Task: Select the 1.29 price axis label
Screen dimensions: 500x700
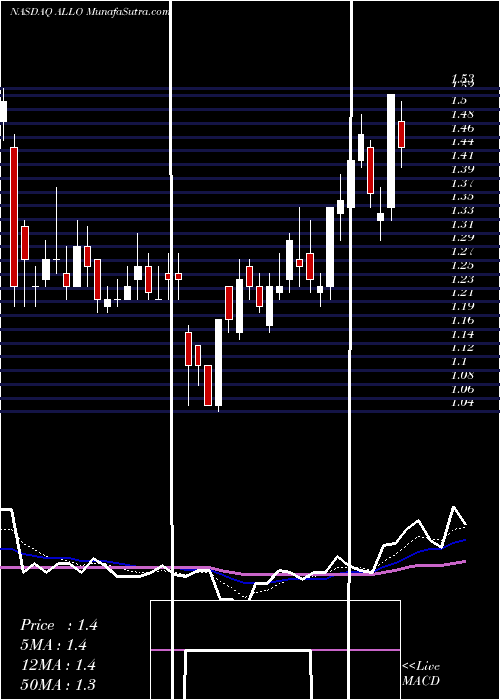Action: coord(463,238)
